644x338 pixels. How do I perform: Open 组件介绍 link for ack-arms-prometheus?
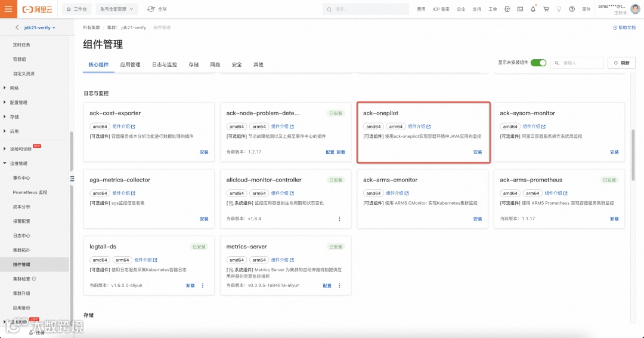[556, 193]
